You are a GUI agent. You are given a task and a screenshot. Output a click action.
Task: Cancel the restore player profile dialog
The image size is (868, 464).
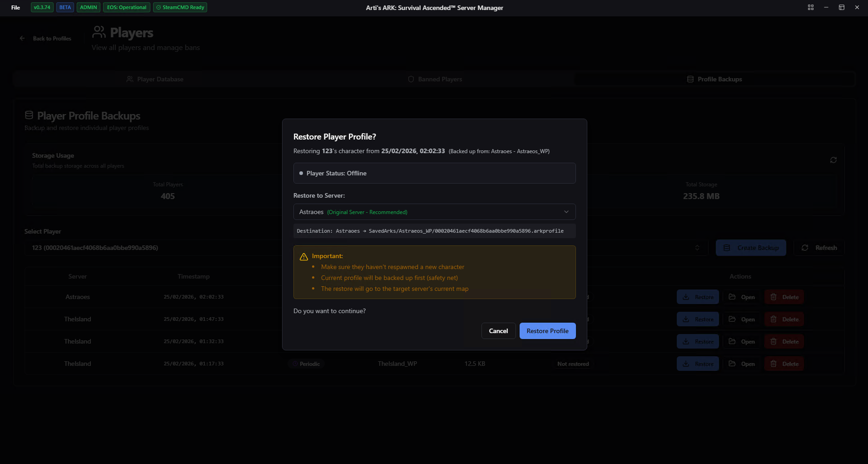click(498, 331)
